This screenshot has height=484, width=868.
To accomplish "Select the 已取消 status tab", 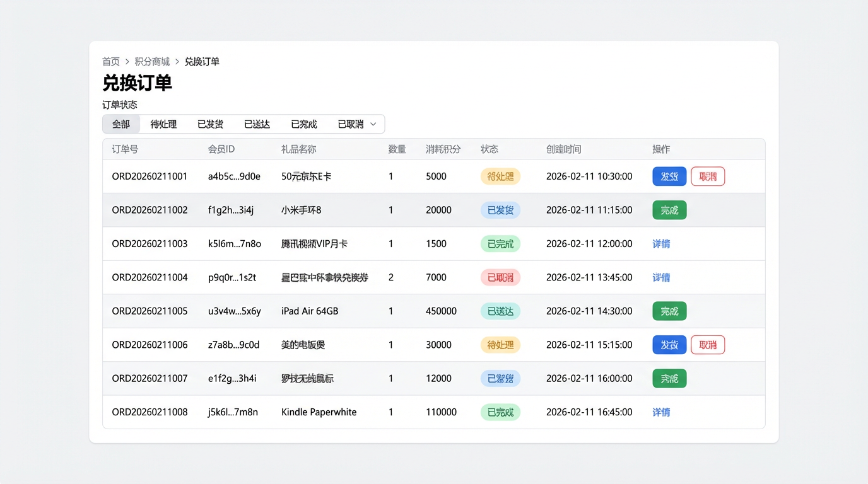I will pos(350,124).
